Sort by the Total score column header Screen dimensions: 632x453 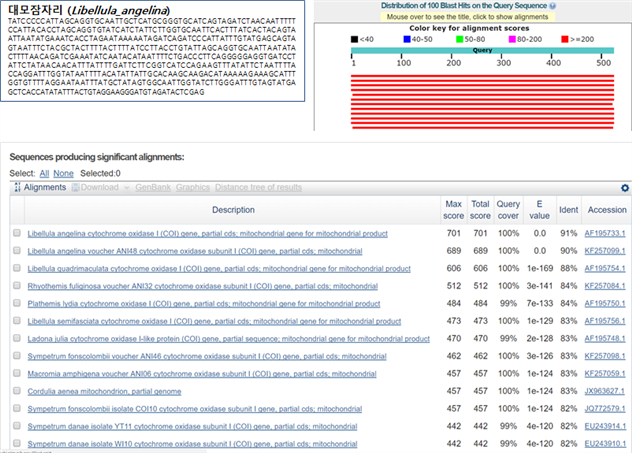point(480,210)
